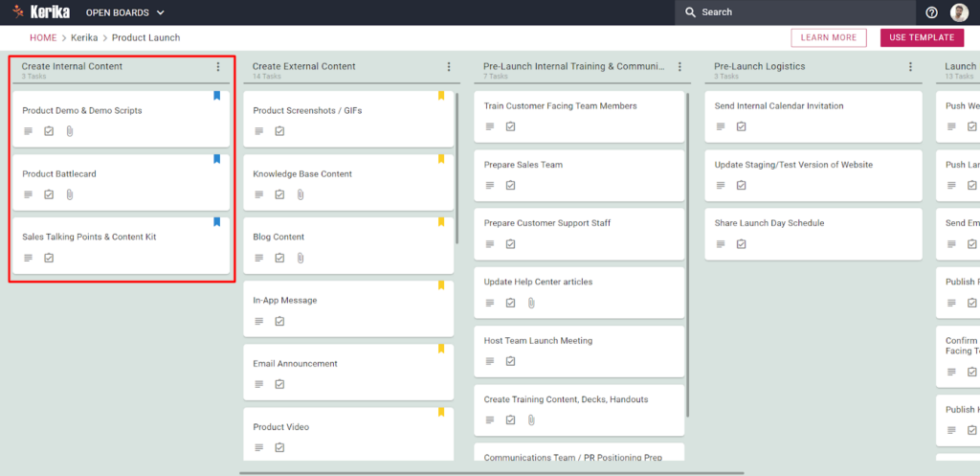This screenshot has height=476, width=980.
Task: Open Create Internal Content column menu
Action: pos(218,66)
